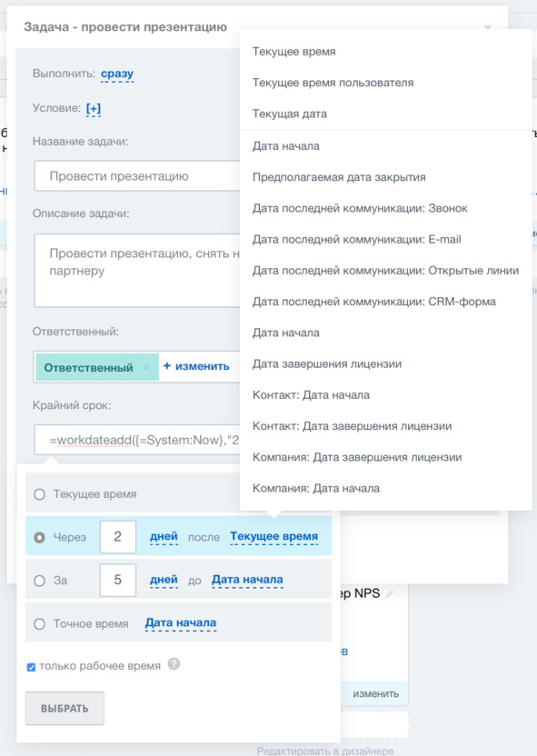Click the + изменить link
This screenshot has height=756, width=537.
click(x=196, y=366)
